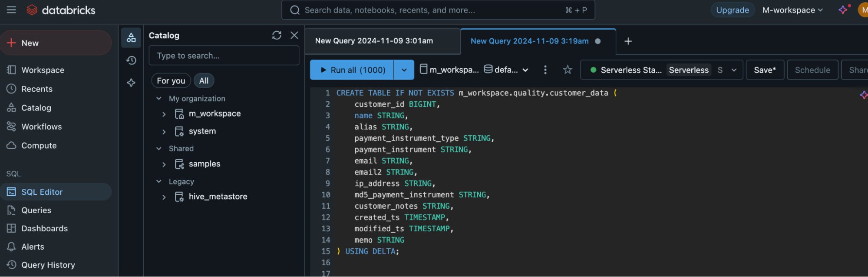Viewport: 868px width, 277px height.
Task: Select the 'For you' catalog filter
Action: pos(171,80)
